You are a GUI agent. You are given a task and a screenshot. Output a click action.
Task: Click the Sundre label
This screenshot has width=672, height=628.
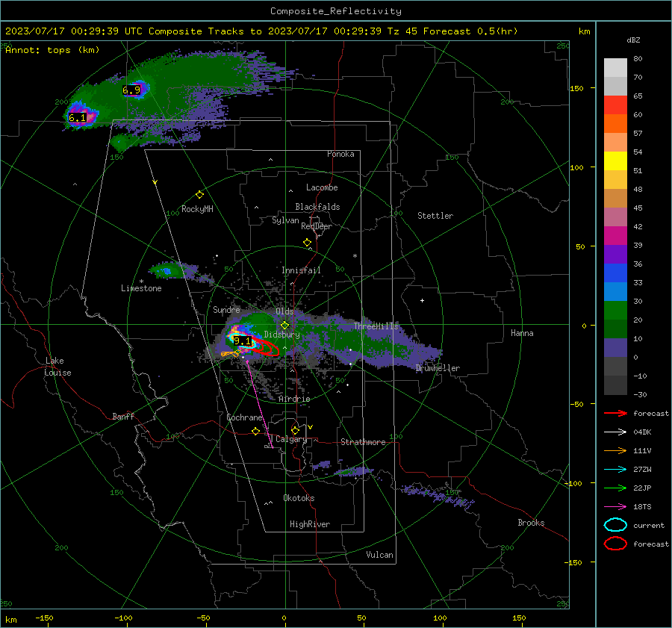[x=226, y=310]
